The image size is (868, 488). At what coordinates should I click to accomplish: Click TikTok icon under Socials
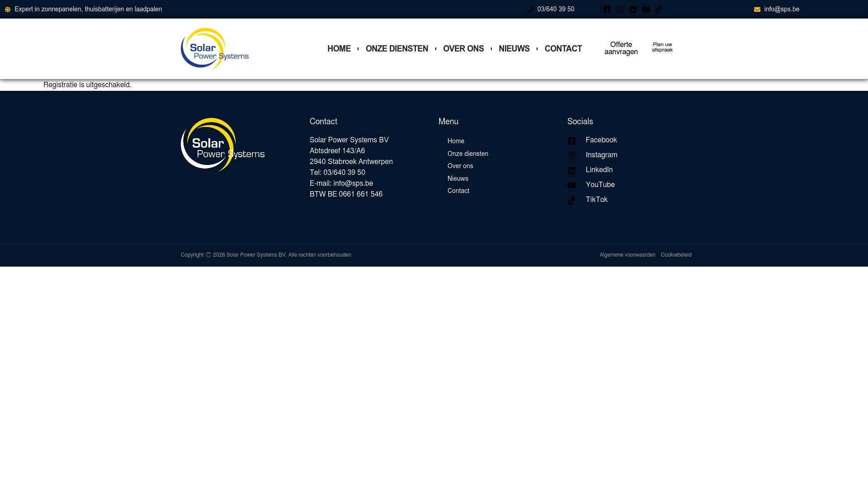point(571,201)
